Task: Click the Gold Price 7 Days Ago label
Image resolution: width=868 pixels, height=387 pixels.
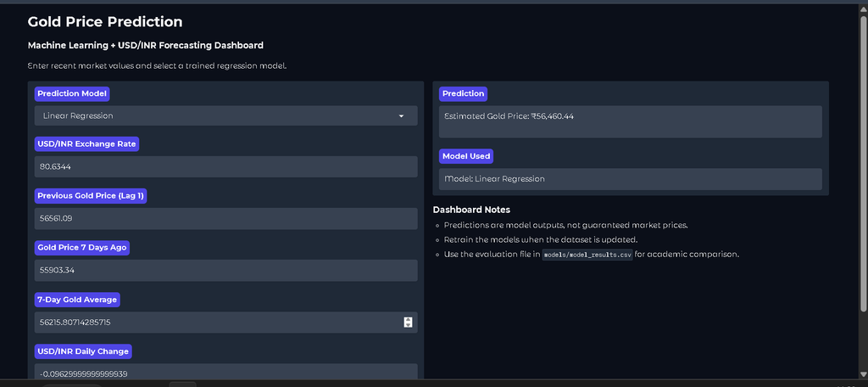Action: click(x=82, y=248)
